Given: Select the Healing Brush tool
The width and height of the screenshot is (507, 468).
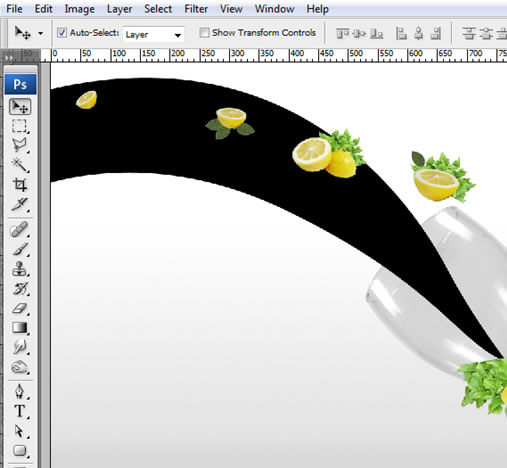Looking at the screenshot, I should 19,229.
